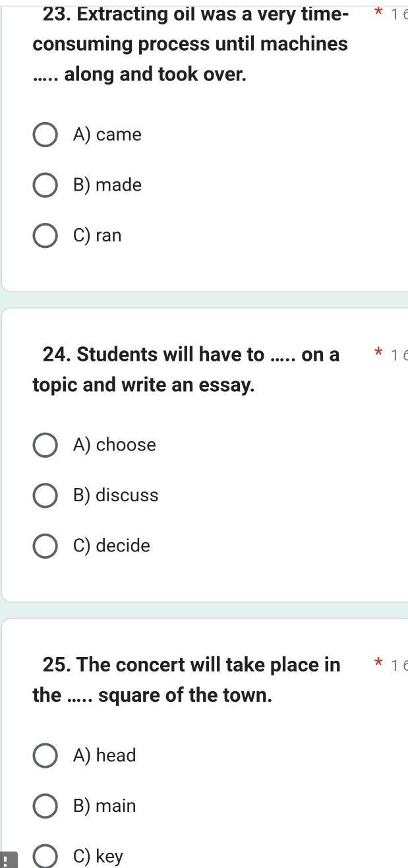The width and height of the screenshot is (408, 868).
Task: Click the red required asterisk on question 23
Action: pyautogui.click(x=378, y=13)
